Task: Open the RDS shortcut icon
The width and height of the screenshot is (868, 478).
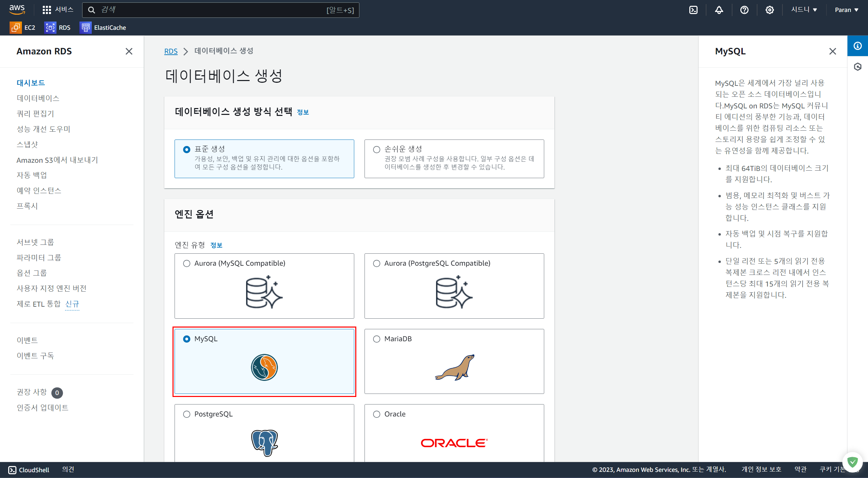Action: pos(50,28)
